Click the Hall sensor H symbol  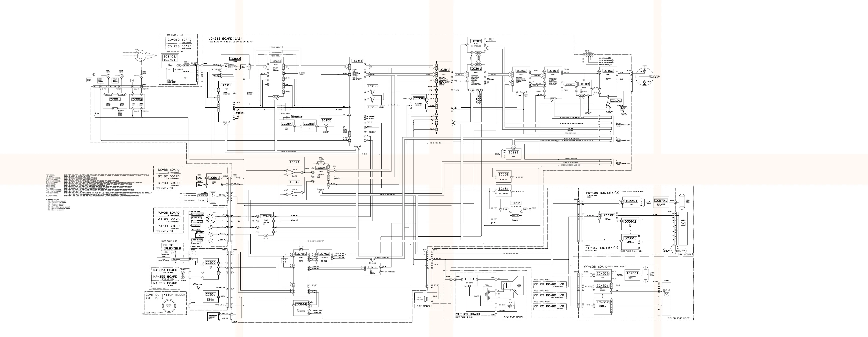[133, 81]
